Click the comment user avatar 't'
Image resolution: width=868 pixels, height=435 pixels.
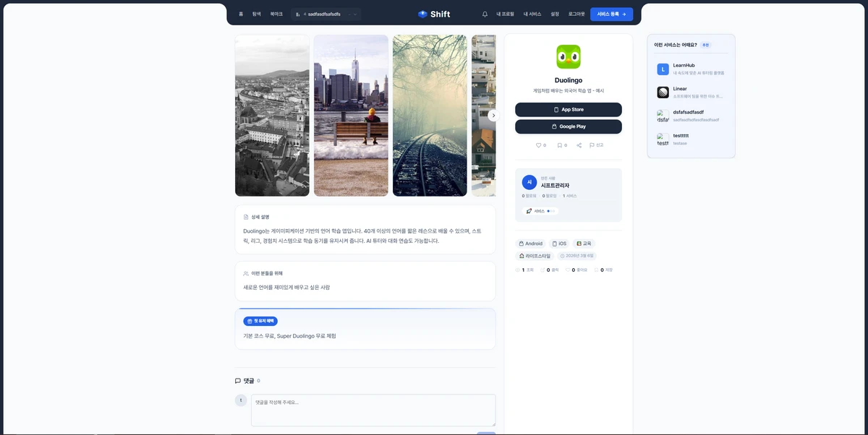(241, 400)
